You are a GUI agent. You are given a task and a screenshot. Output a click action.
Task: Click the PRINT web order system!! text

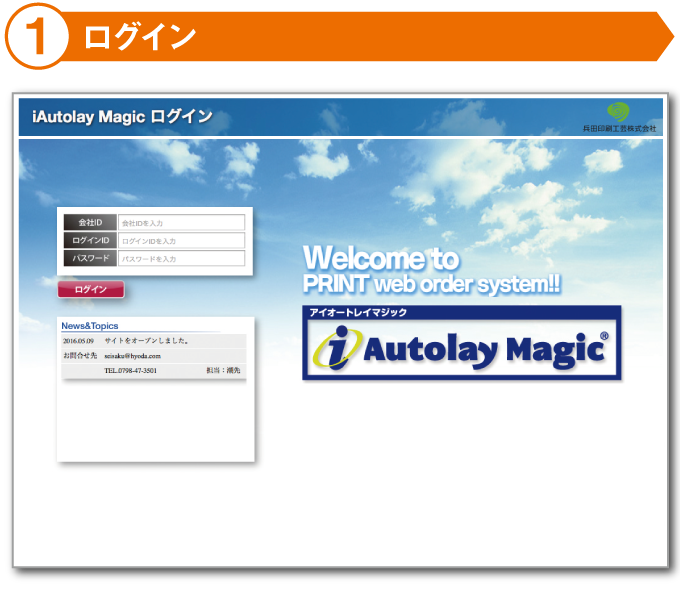(432, 284)
